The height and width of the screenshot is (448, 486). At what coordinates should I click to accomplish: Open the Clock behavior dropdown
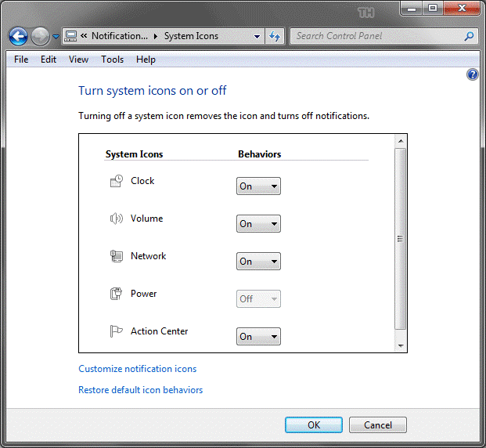(x=258, y=186)
